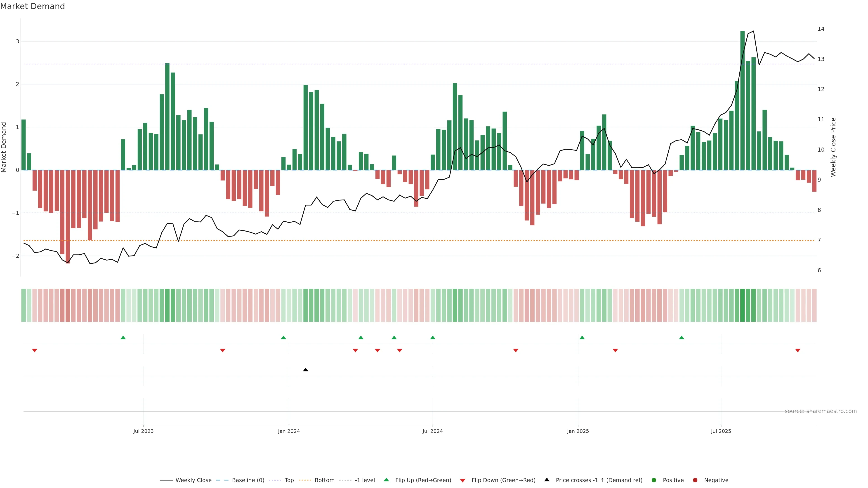Click the black Price crosses -1 legend triangle

tap(547, 480)
